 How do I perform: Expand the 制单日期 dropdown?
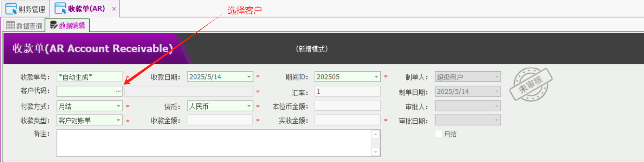(497, 91)
